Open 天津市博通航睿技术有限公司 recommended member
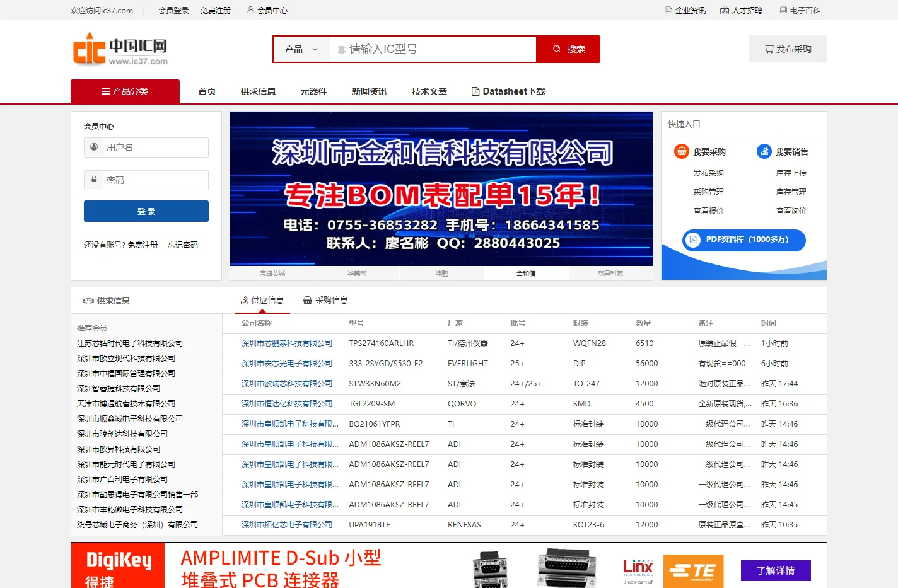 126,404
